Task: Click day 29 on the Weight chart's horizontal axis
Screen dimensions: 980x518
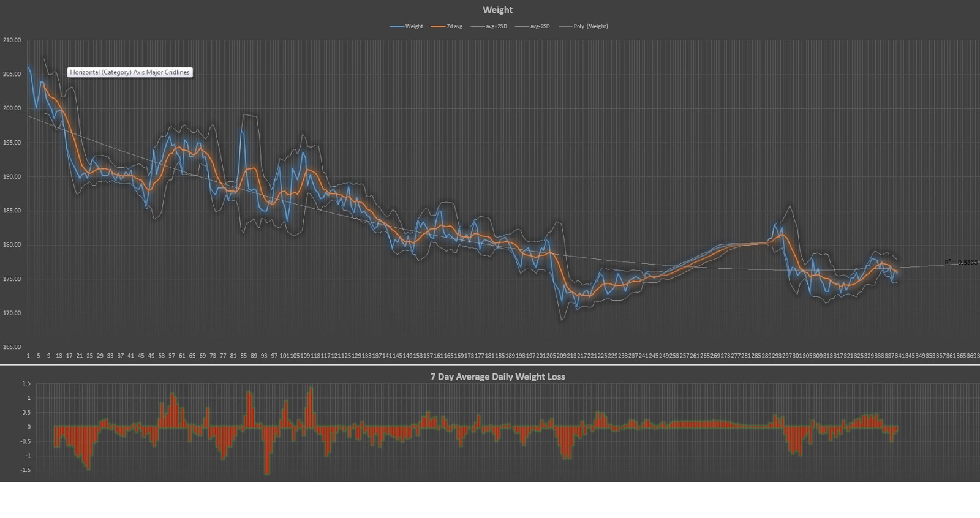Action: tap(100, 356)
